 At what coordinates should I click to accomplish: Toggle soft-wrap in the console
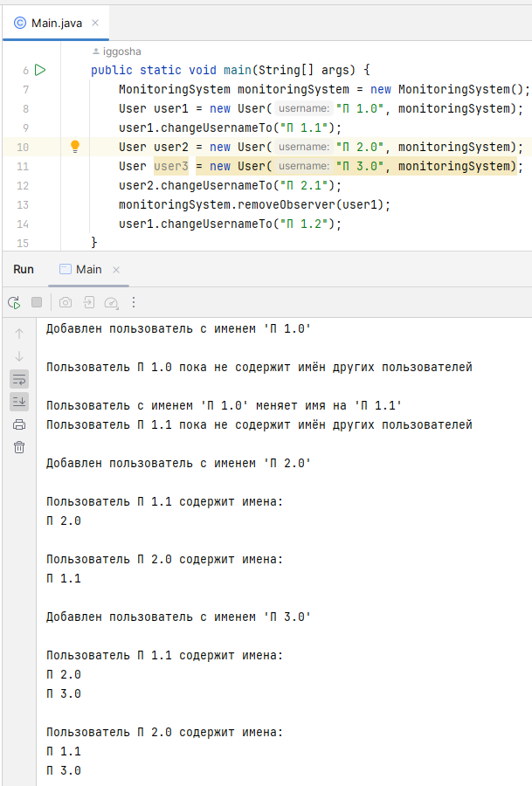pos(19,379)
